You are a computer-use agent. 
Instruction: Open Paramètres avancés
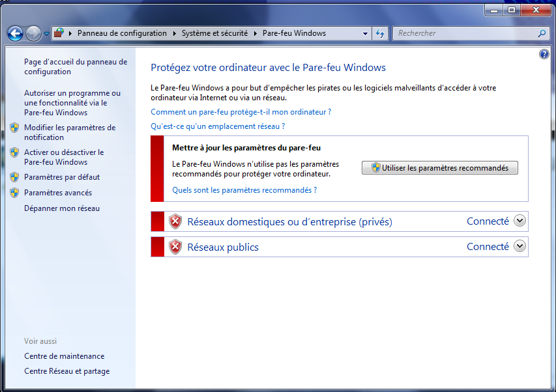58,193
